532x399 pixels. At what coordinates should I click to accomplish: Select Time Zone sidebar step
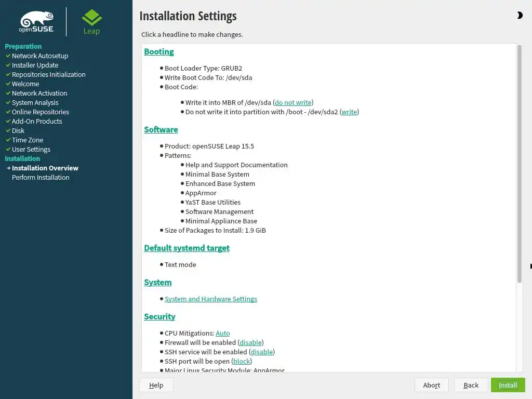[28, 140]
